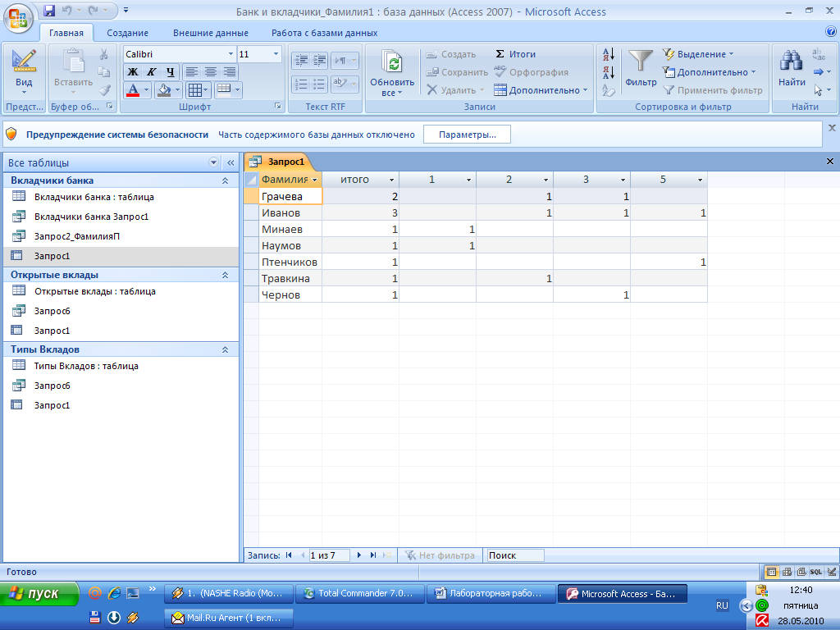The height and width of the screenshot is (630, 840).
Task: Open the font size 11 dropdown
Action: [x=276, y=54]
